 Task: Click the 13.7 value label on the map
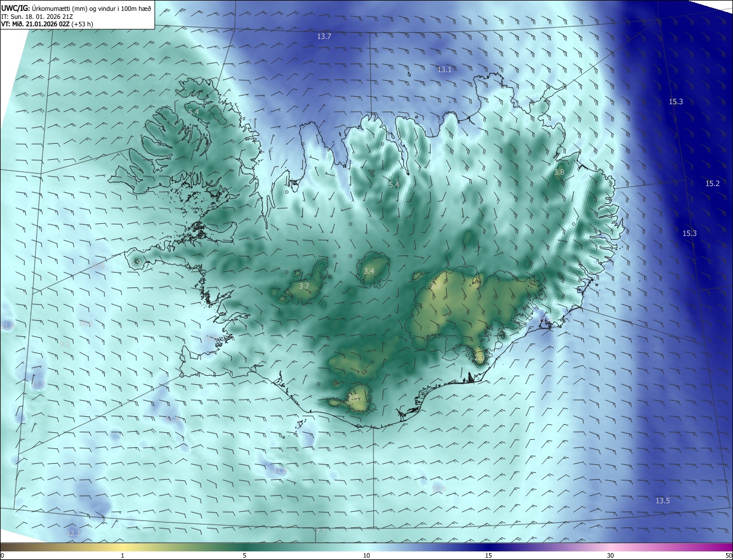[324, 37]
